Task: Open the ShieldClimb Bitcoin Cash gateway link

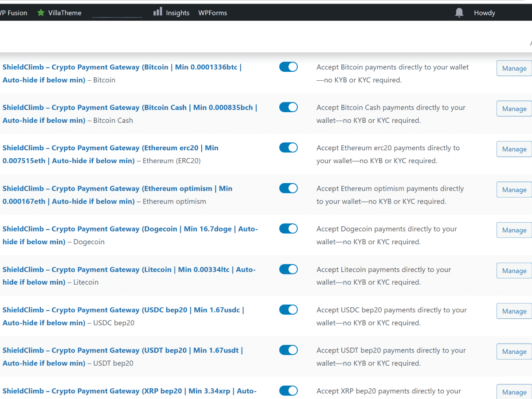Action: pyautogui.click(x=130, y=114)
